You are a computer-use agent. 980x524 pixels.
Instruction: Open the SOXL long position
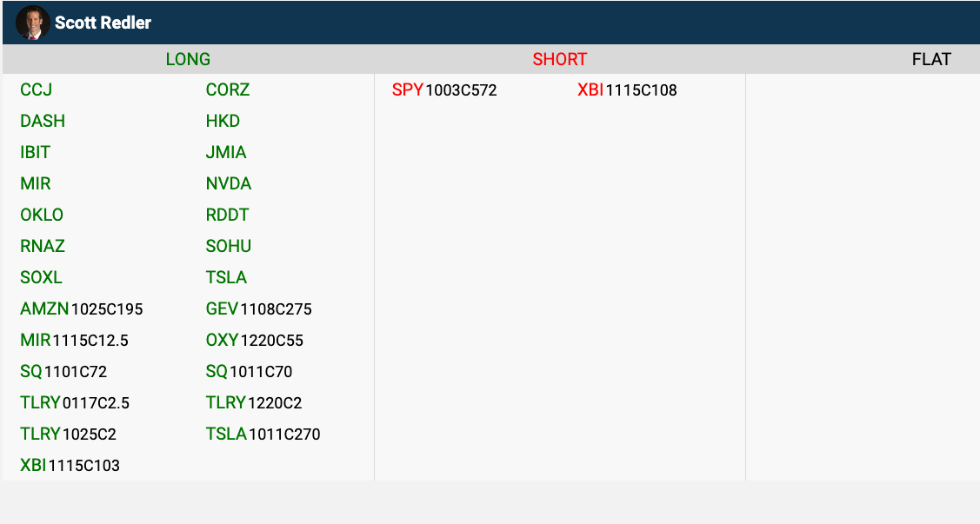click(x=41, y=277)
